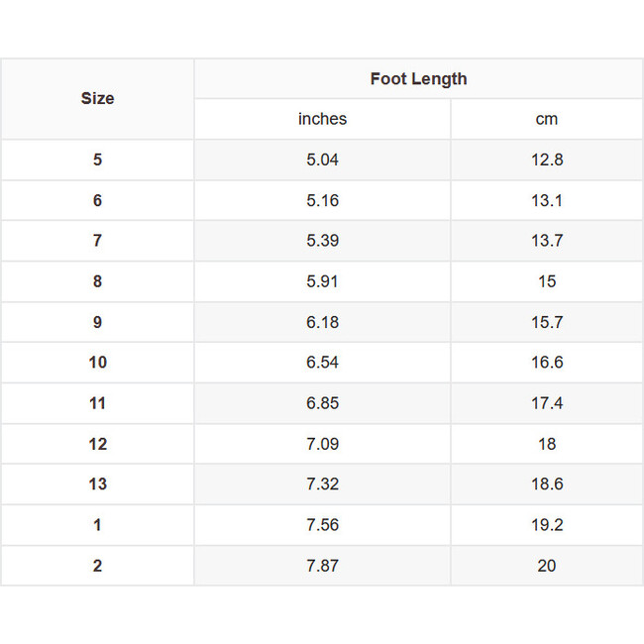The width and height of the screenshot is (644, 644).
Task: Select the 7.56 inches cell
Action: (322, 525)
